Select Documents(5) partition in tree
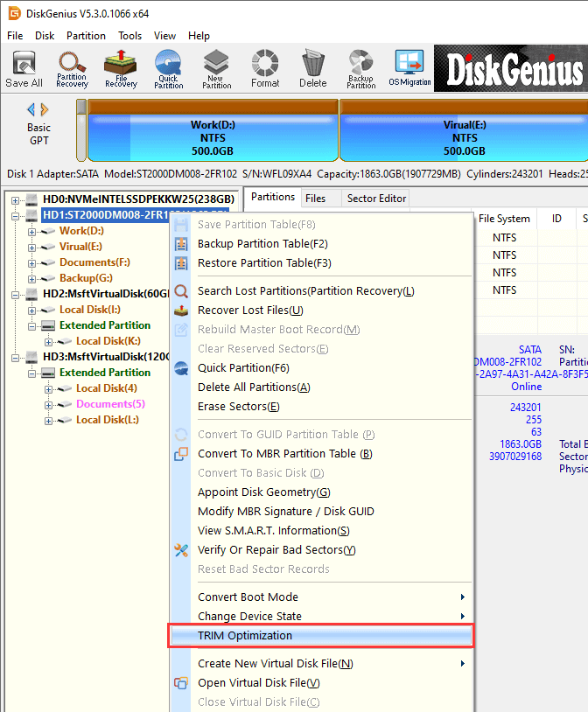This screenshot has width=588, height=712. (x=110, y=404)
